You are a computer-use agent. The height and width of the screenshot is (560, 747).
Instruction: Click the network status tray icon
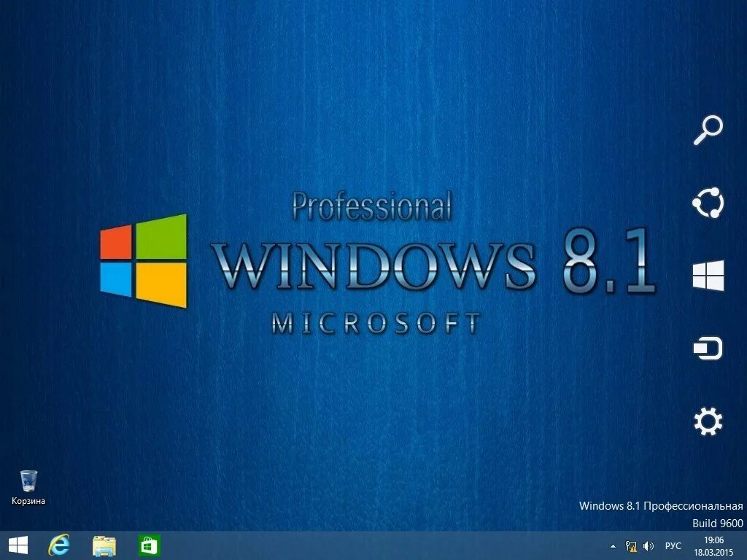(x=631, y=546)
